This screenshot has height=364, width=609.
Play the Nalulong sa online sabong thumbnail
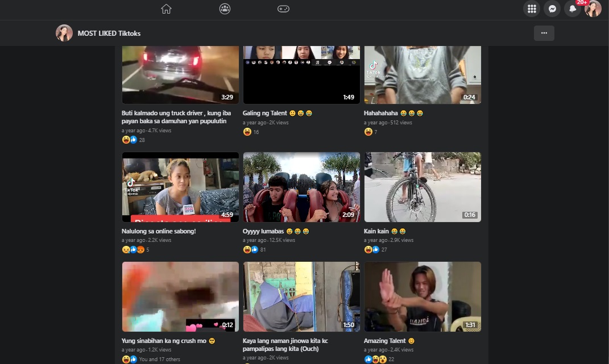(181, 187)
